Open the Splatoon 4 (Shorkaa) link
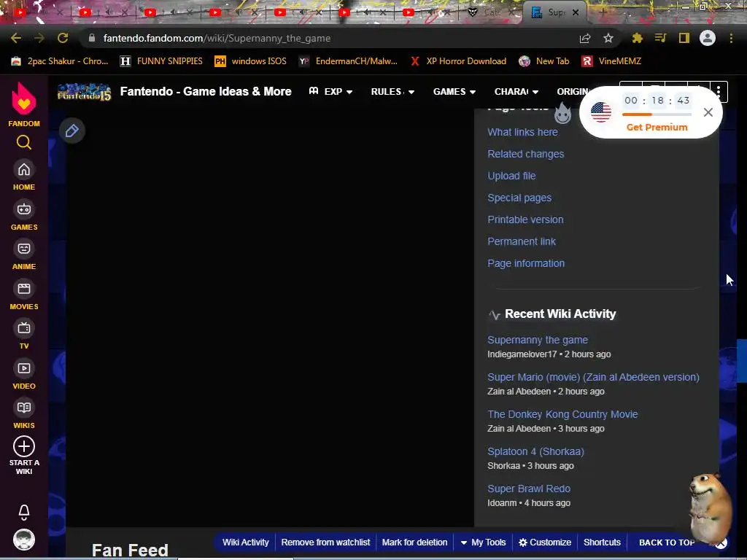The width and height of the screenshot is (747, 560). pyautogui.click(x=535, y=451)
